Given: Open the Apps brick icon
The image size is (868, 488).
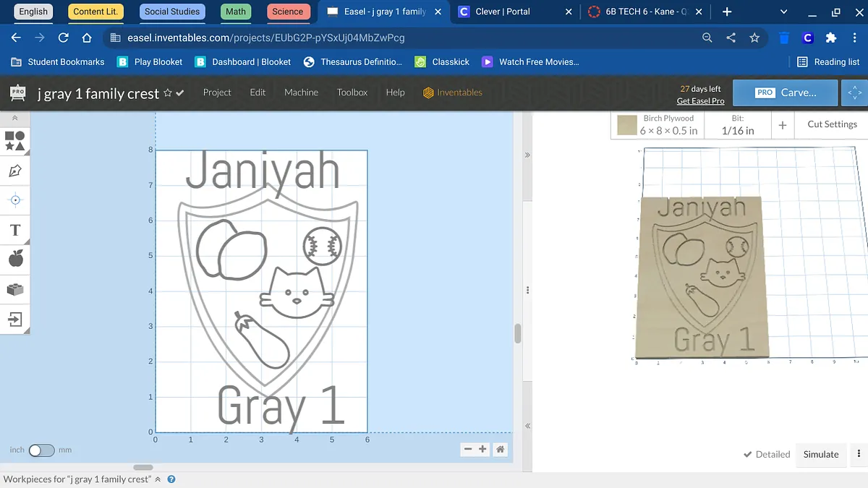Looking at the screenshot, I should coord(15,289).
